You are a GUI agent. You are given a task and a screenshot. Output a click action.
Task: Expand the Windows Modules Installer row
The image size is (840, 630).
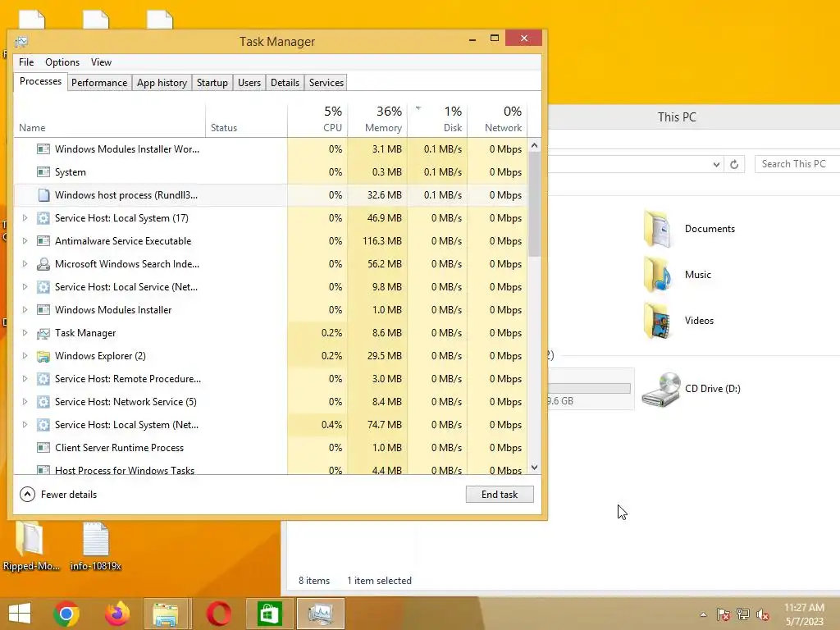click(x=25, y=310)
